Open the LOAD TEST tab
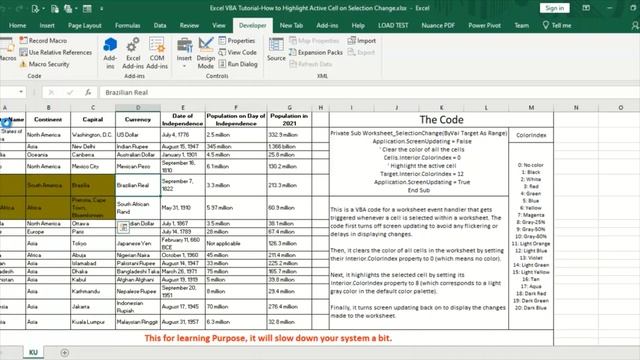640x360 pixels. (x=393, y=25)
